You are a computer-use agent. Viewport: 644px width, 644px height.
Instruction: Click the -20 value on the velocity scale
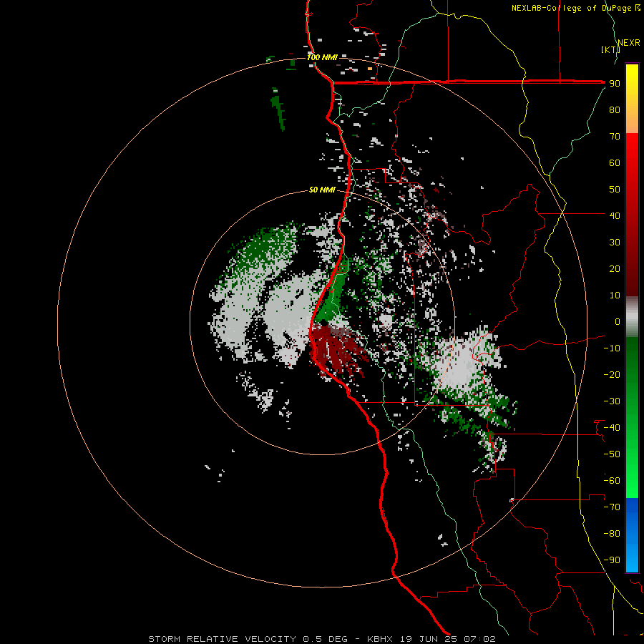pyautogui.click(x=612, y=375)
